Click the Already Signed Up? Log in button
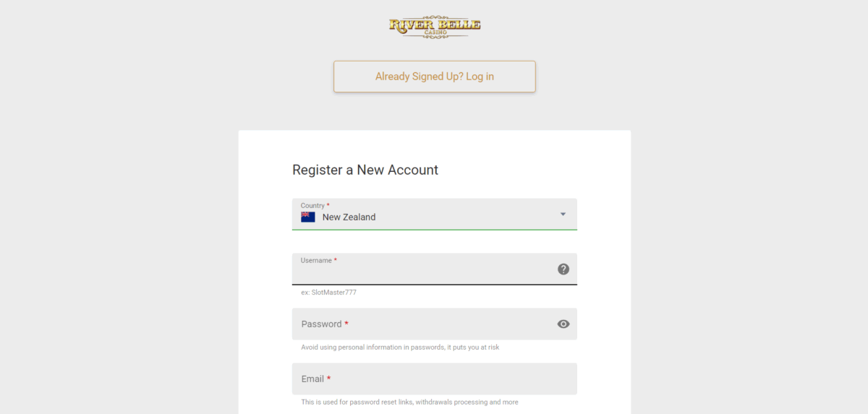Viewport: 868px width, 414px height. [435, 77]
